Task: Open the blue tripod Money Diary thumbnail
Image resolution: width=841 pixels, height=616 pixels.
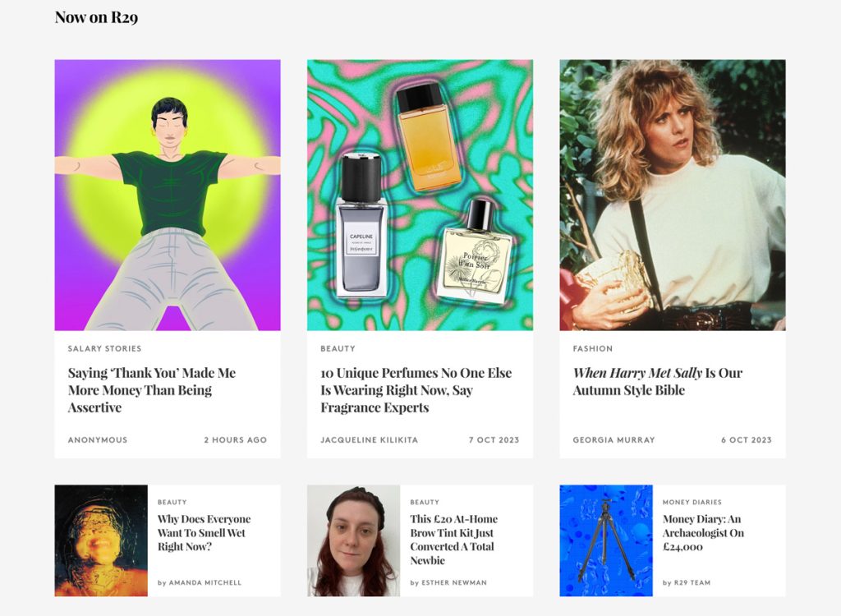Action: point(606,540)
